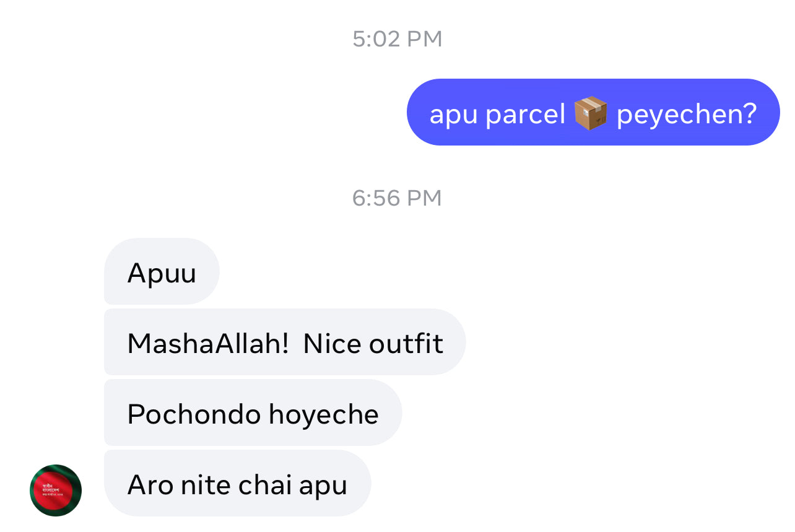Image resolution: width=795 pixels, height=532 pixels.
Task: Click the word "outfit" in the received message
Action: coord(407,342)
